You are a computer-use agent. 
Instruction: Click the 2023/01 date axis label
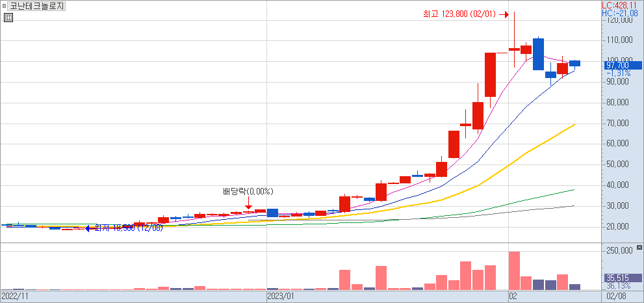point(281,296)
